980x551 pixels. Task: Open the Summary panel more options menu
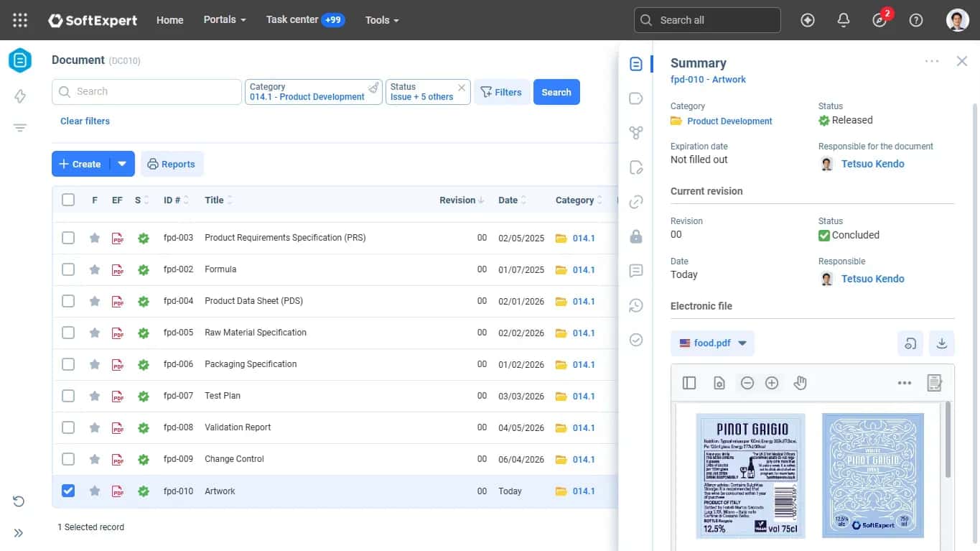coord(932,62)
